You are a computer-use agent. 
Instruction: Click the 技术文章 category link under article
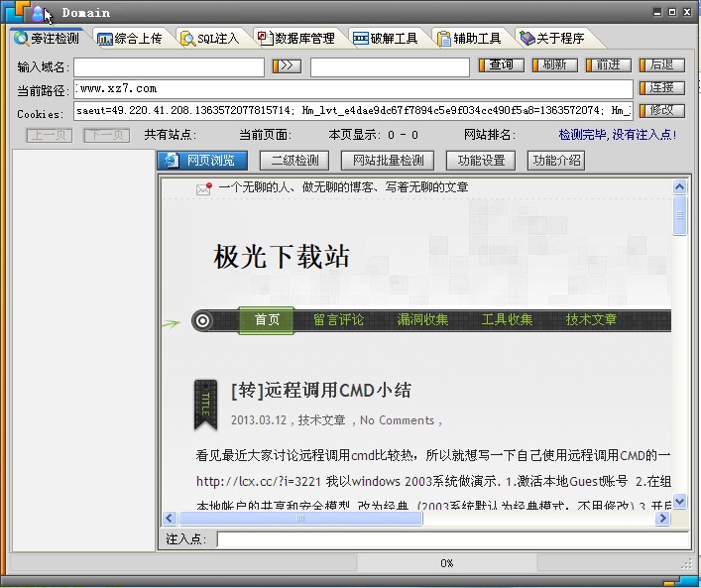pyautogui.click(x=321, y=420)
